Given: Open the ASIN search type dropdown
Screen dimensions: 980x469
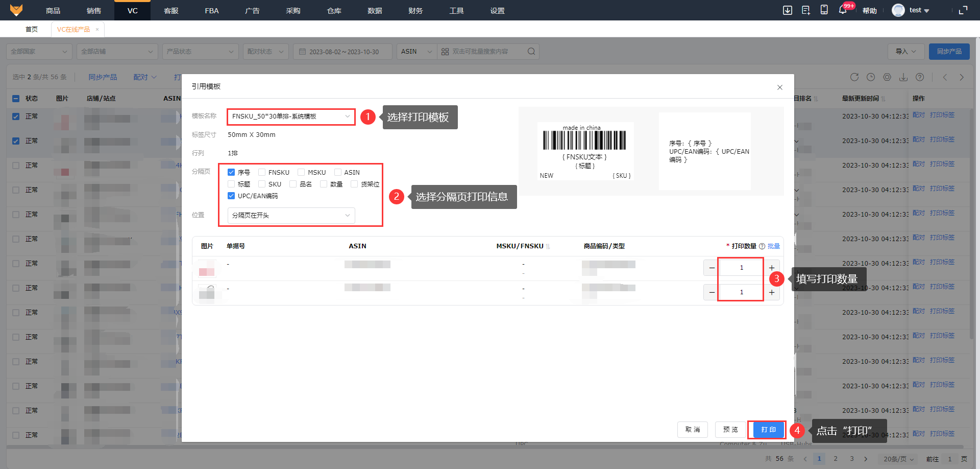Looking at the screenshot, I should [416, 52].
